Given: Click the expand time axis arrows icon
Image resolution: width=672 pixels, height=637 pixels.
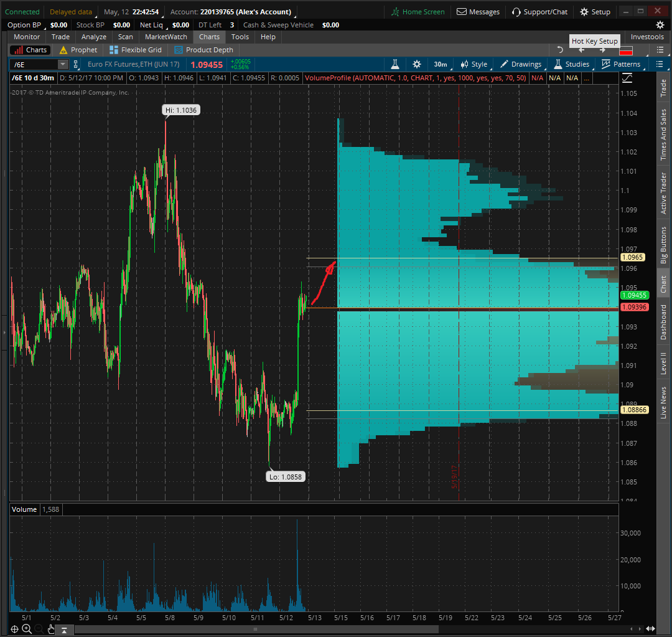Looking at the screenshot, I should [651, 629].
